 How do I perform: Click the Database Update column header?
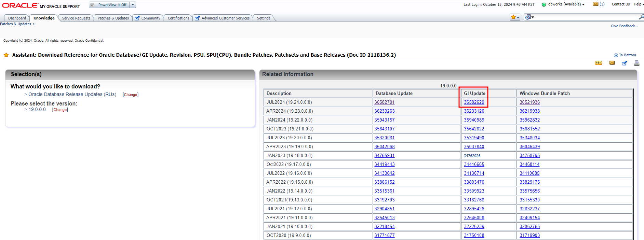(417, 93)
